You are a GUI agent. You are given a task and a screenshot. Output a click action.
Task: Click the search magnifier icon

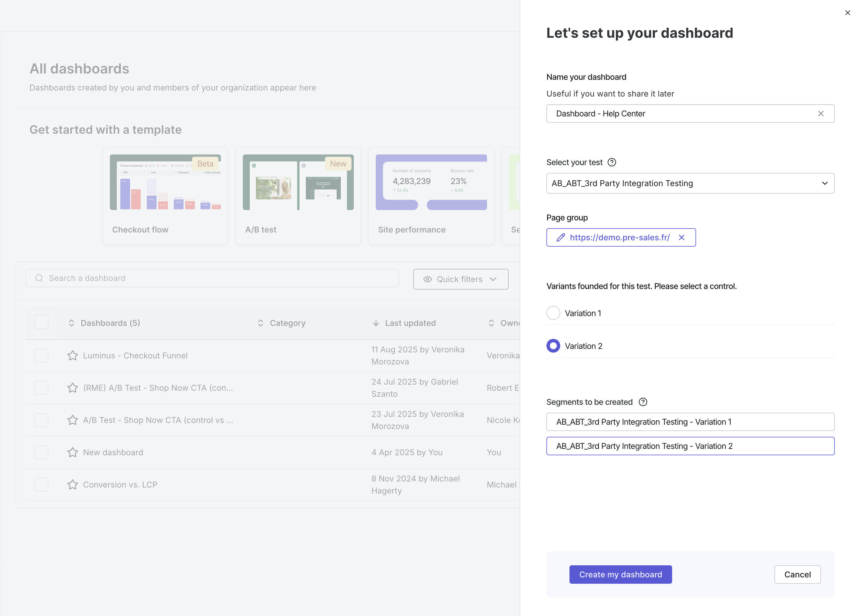click(39, 278)
